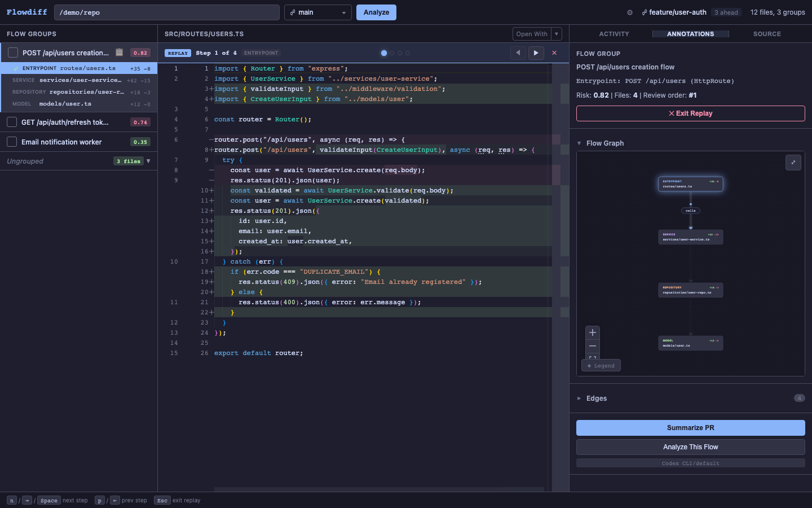Image resolution: width=812 pixels, height=508 pixels.
Task: Click the Summarize PR button
Action: (x=690, y=428)
